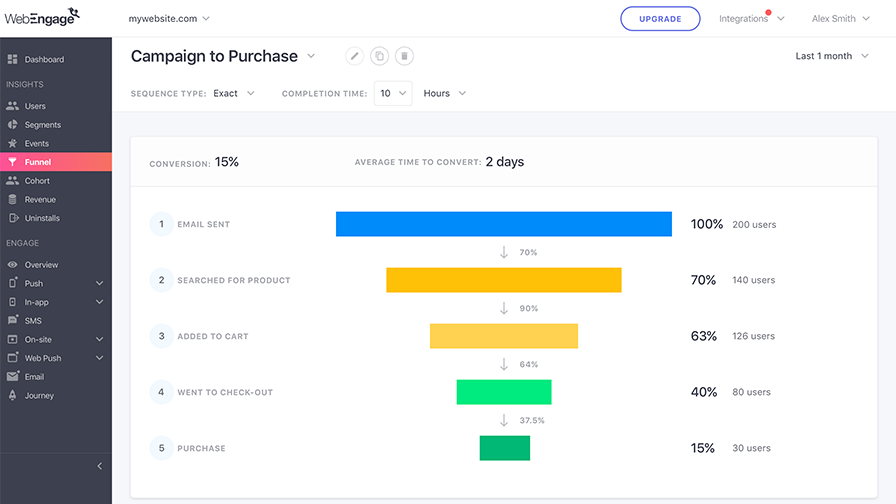Collapse the sidebar with the left arrow

click(x=99, y=466)
